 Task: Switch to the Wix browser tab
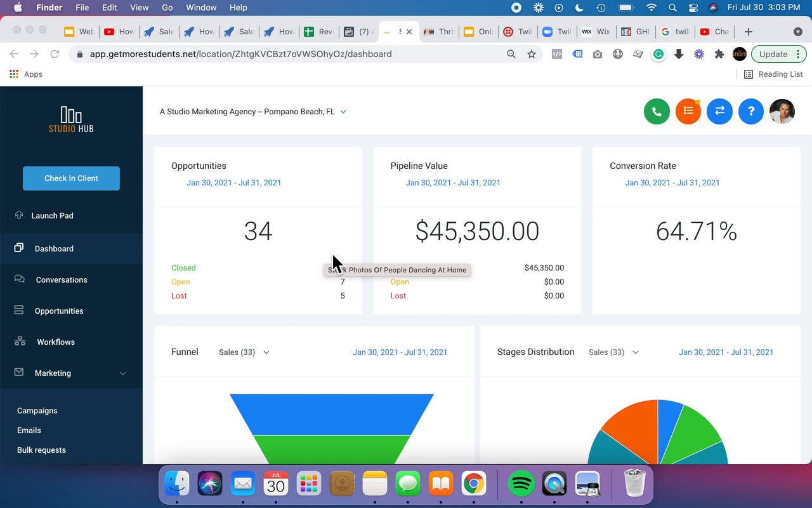[596, 32]
